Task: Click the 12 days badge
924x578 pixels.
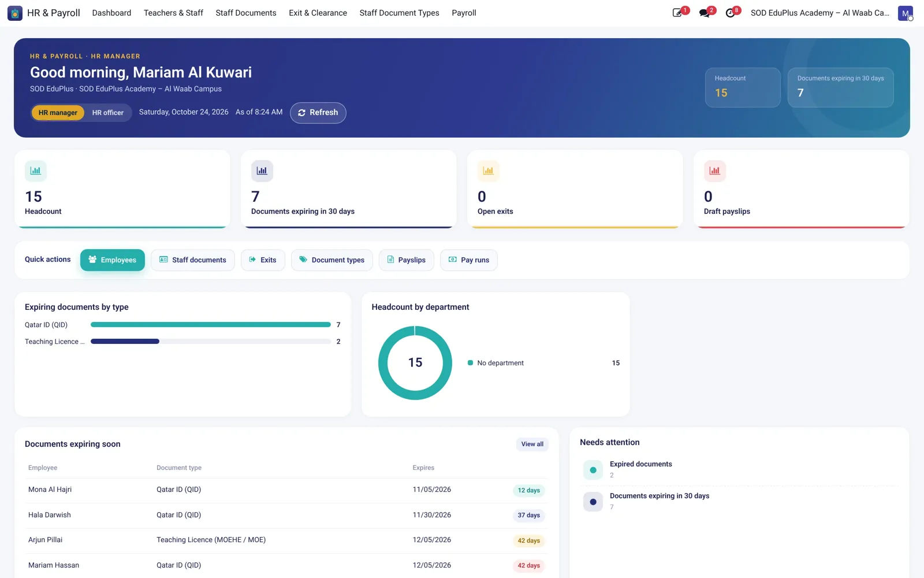Action: click(x=529, y=491)
